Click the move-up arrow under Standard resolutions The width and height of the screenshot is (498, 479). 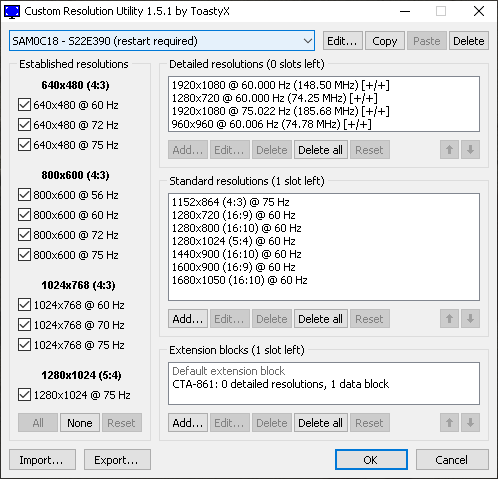(449, 319)
